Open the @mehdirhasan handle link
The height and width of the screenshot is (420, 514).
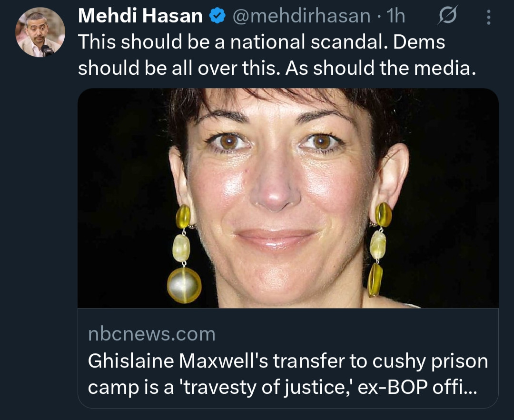tap(301, 16)
